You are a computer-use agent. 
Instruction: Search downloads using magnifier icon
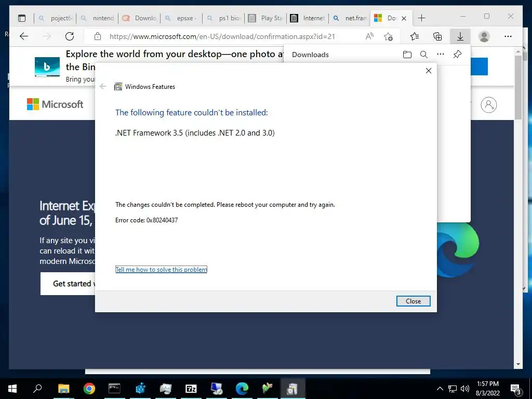click(x=424, y=54)
